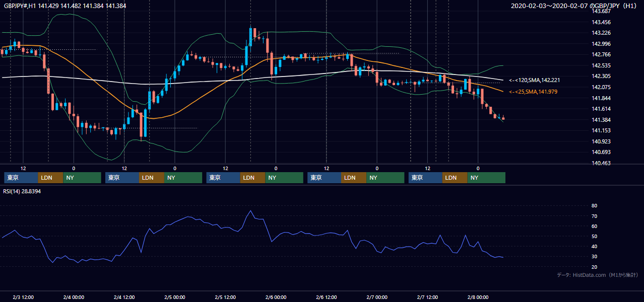644x302 pixels.
Task: Click the RSI scale value 20
Action: pos(594,267)
